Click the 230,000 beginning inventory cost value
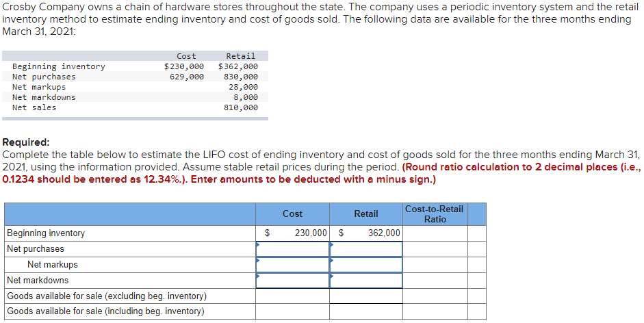 pyautogui.click(x=311, y=233)
